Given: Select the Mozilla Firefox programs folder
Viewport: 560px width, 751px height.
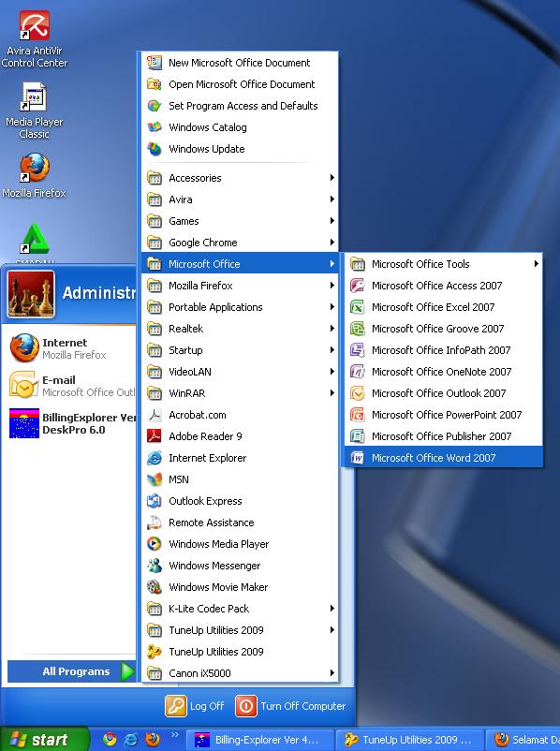Looking at the screenshot, I should click(240, 286).
